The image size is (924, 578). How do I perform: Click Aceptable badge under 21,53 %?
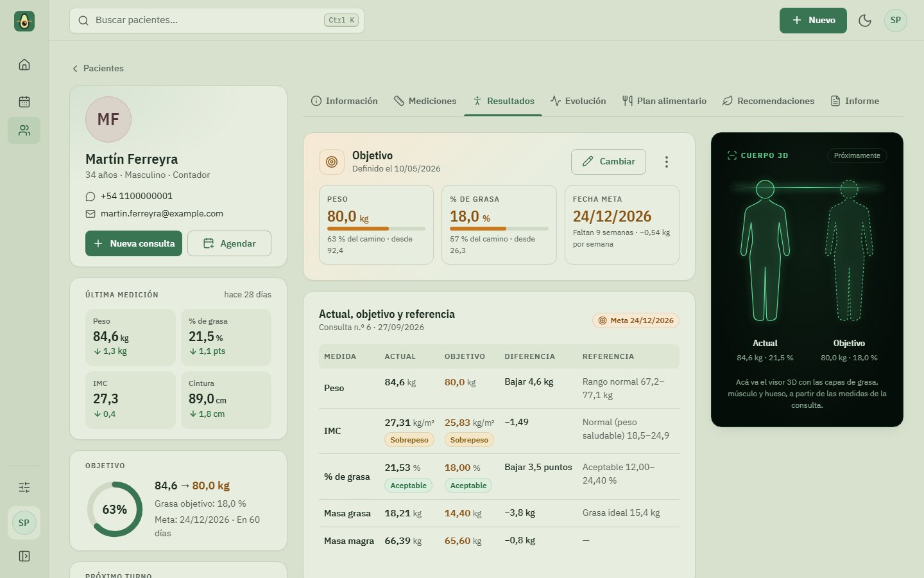[409, 486]
